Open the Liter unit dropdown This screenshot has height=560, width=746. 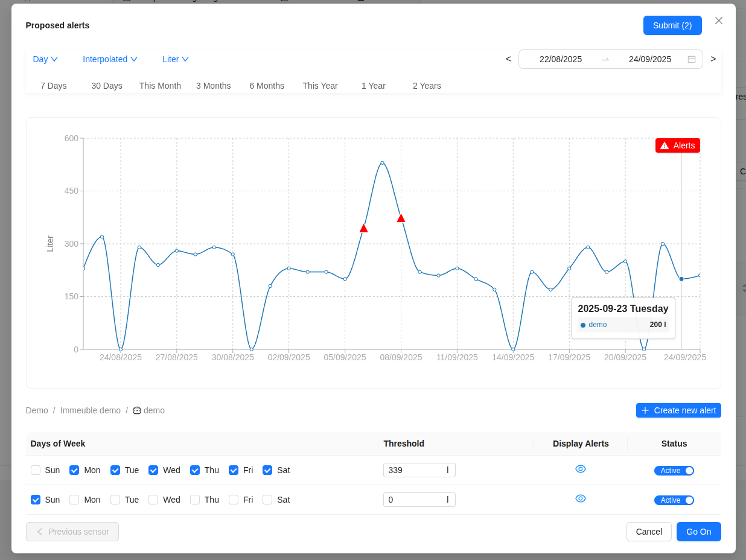click(175, 59)
